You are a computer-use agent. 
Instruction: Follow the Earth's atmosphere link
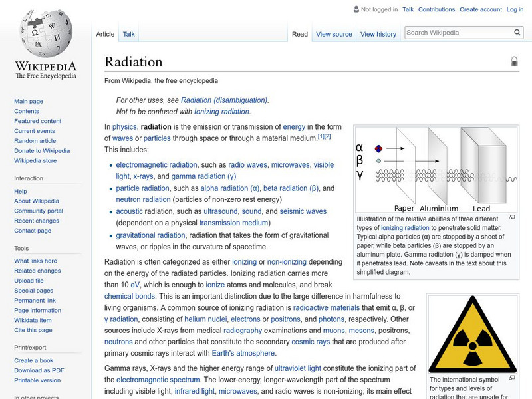pyautogui.click(x=243, y=353)
